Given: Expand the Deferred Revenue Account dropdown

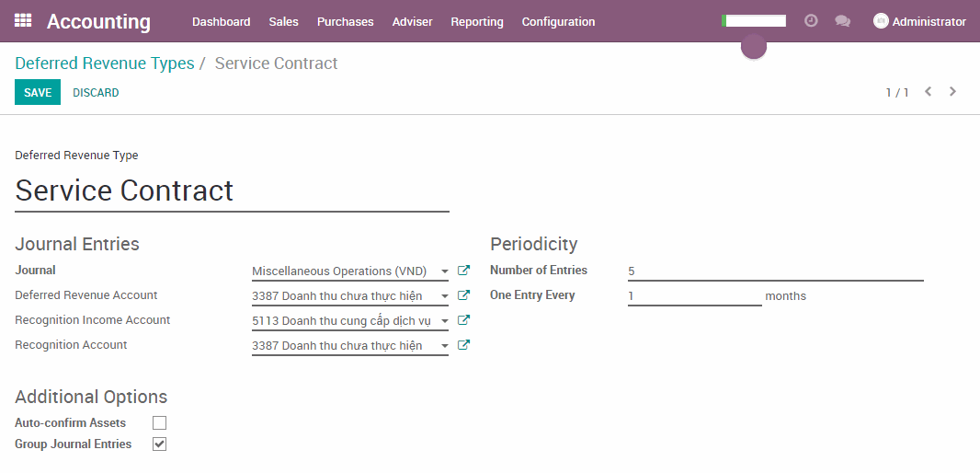Looking at the screenshot, I should (444, 296).
